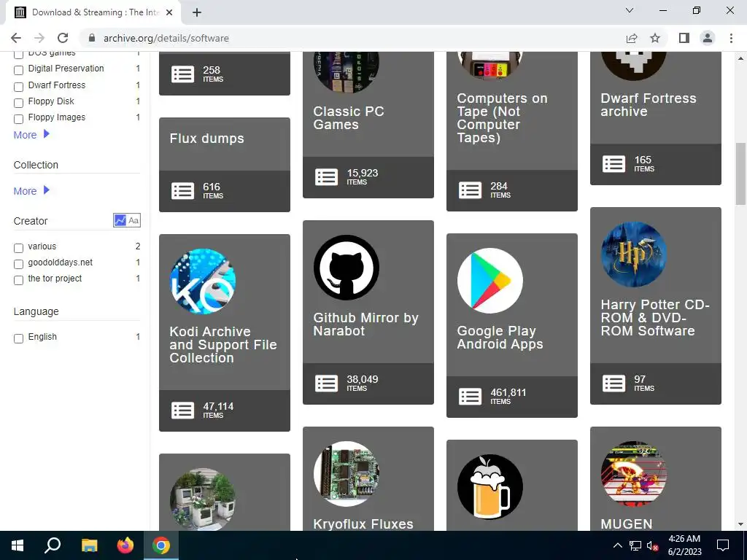Click scrollbar down arrow
The image size is (747, 560).
740,524
